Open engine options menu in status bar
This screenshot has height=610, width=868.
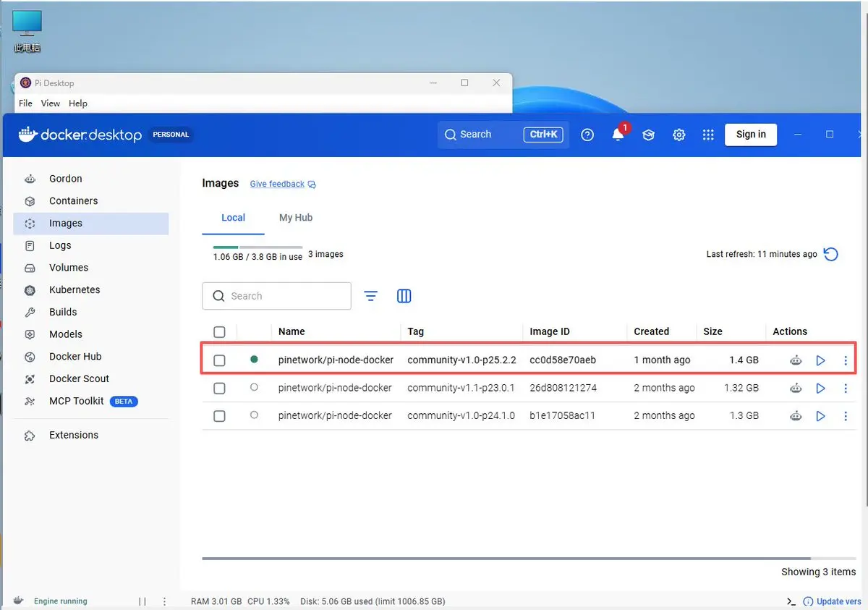165,601
